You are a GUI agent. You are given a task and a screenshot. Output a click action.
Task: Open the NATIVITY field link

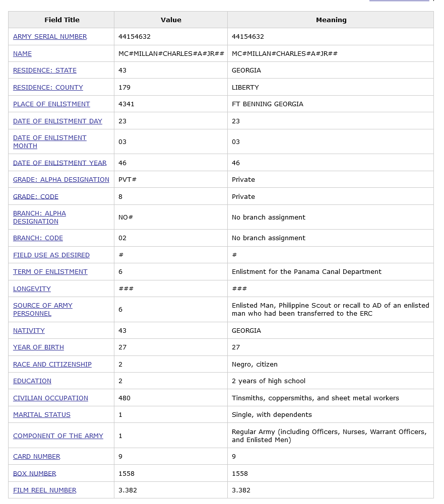pyautogui.click(x=29, y=331)
